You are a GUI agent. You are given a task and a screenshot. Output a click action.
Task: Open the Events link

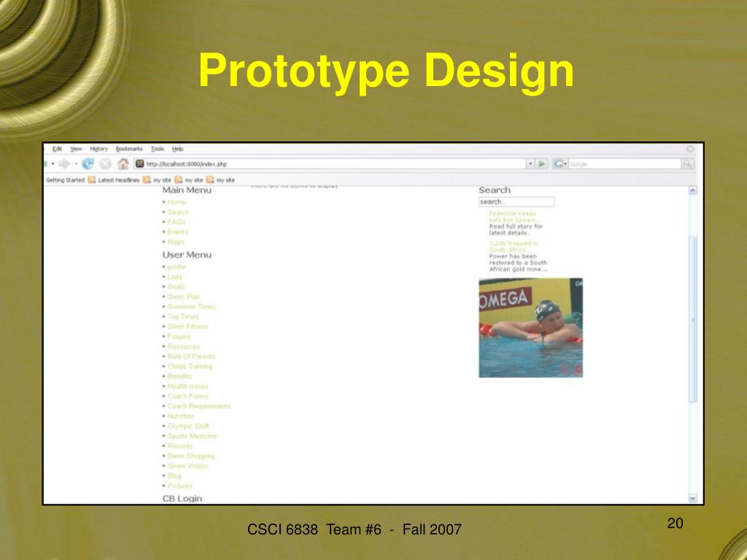[x=178, y=232]
